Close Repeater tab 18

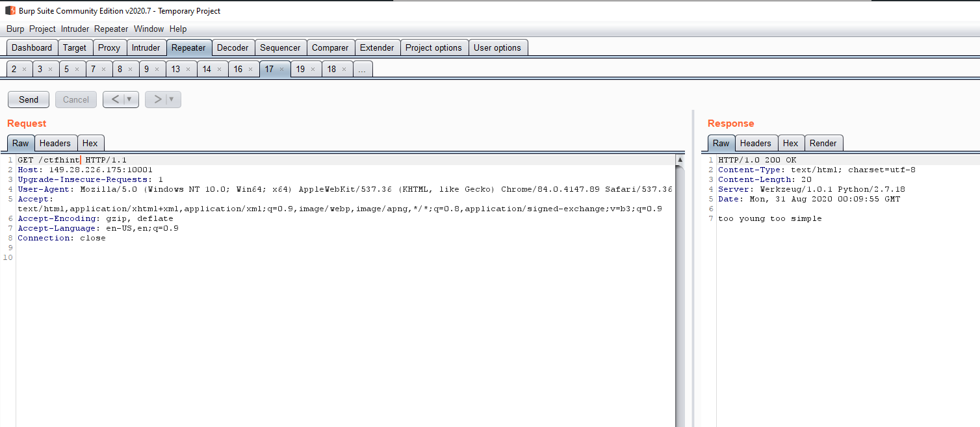coord(344,70)
